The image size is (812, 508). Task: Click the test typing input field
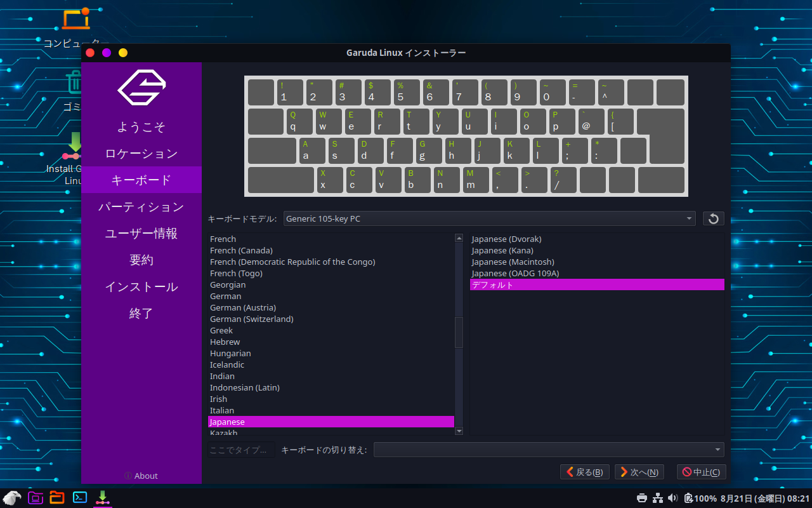(x=241, y=450)
